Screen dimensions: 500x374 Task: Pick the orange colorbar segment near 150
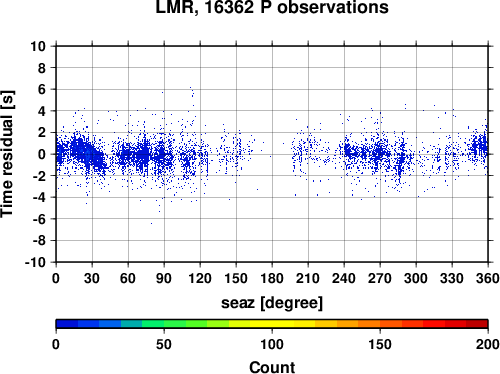[380, 323]
